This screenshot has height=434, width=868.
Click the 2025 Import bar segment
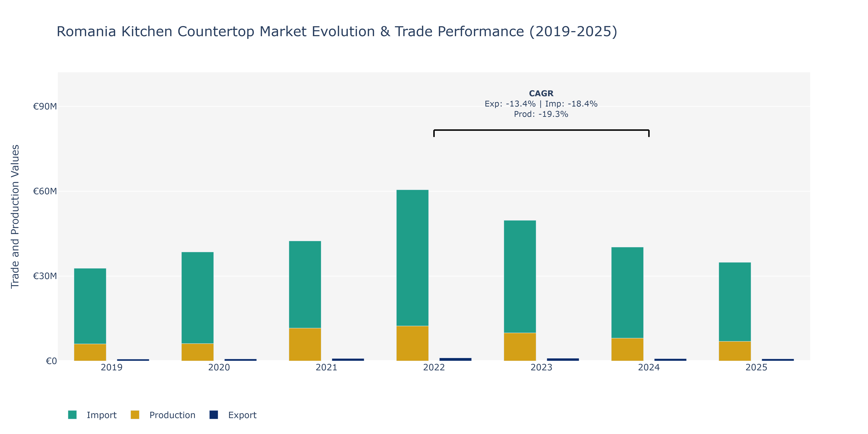735,302
